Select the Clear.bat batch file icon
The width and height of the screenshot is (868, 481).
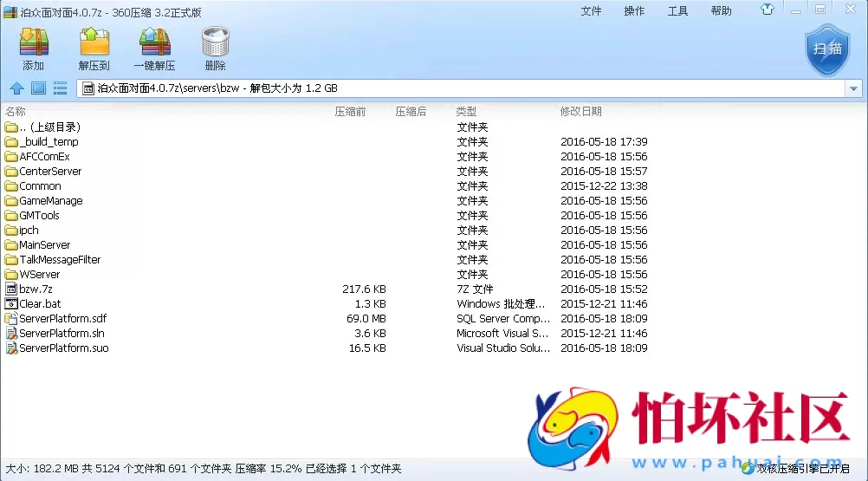tap(11, 304)
